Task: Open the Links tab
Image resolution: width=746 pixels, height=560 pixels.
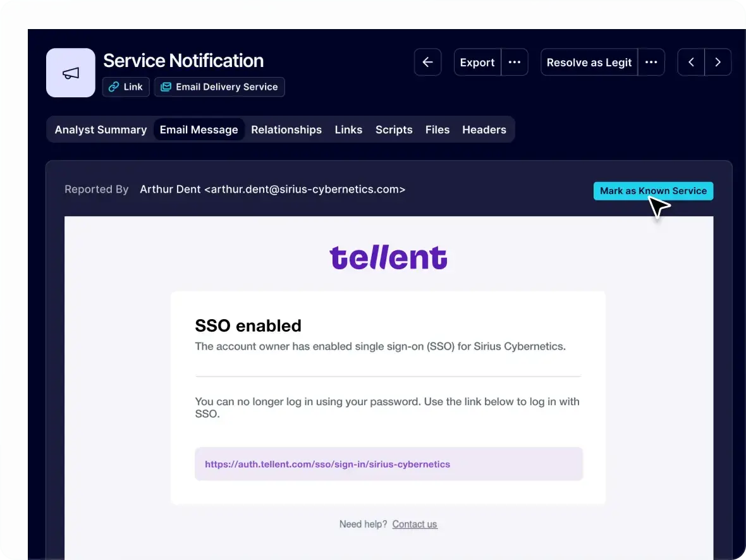Action: (x=348, y=130)
